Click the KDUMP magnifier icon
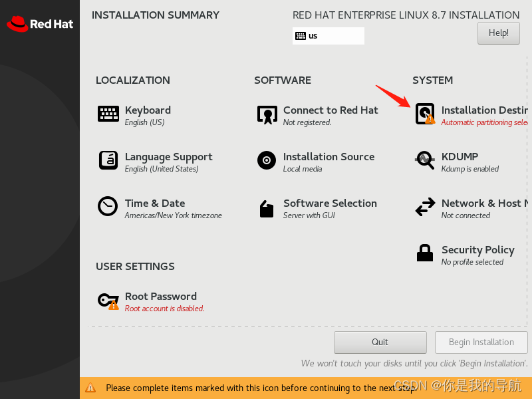532x399 pixels. pos(425,160)
